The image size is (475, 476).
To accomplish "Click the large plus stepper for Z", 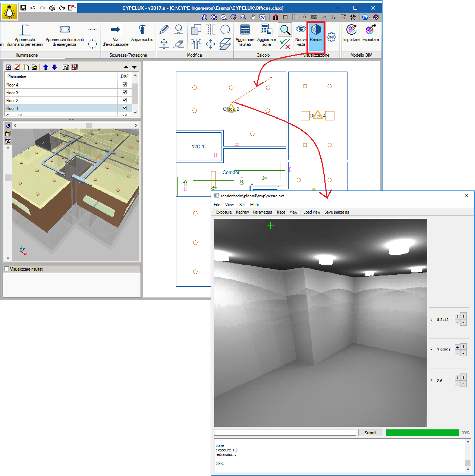I will (463, 377).
